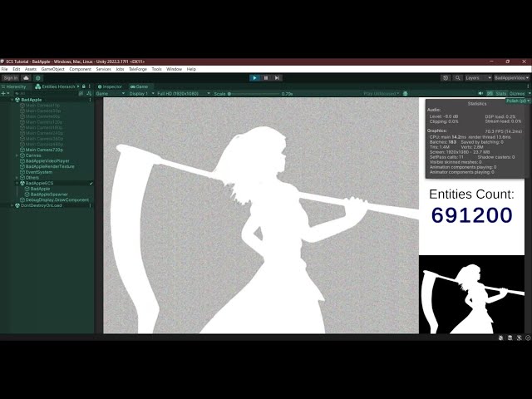Screen dimensions: 532x399
Task: Open the Window menu
Action: tap(174, 69)
